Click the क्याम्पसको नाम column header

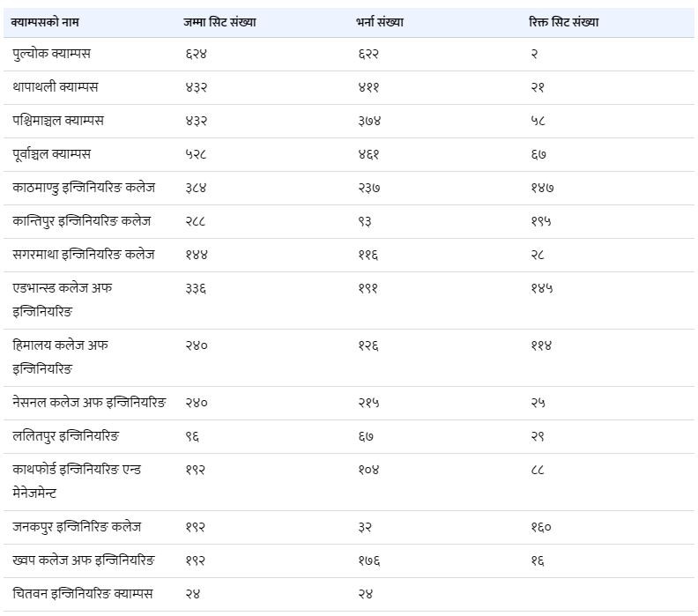[45, 22]
